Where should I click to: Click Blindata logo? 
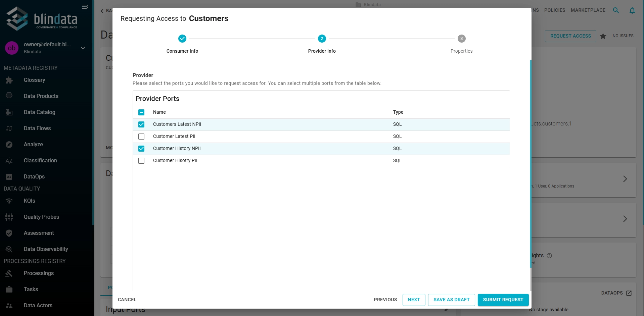[42, 19]
